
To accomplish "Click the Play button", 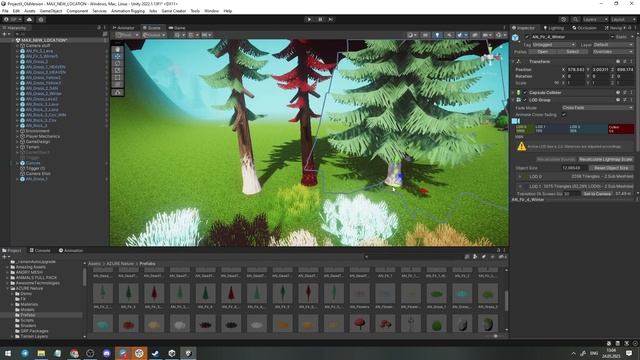I will [309, 19].
